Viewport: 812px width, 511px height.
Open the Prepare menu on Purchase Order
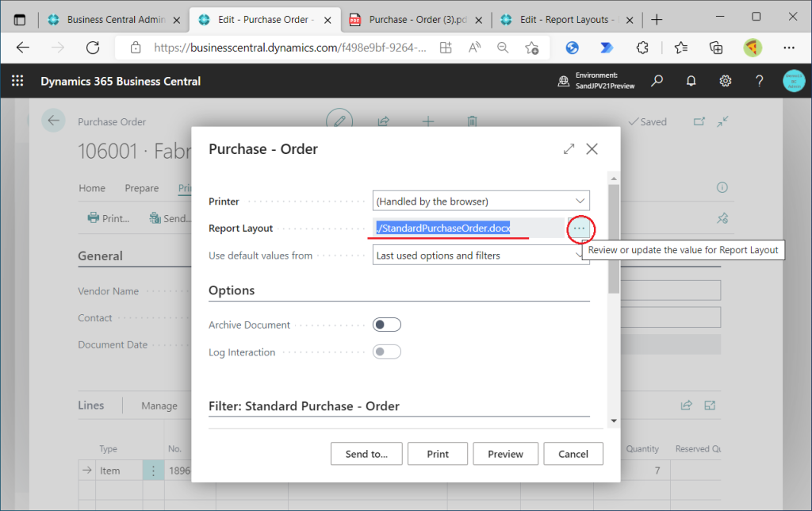point(141,187)
